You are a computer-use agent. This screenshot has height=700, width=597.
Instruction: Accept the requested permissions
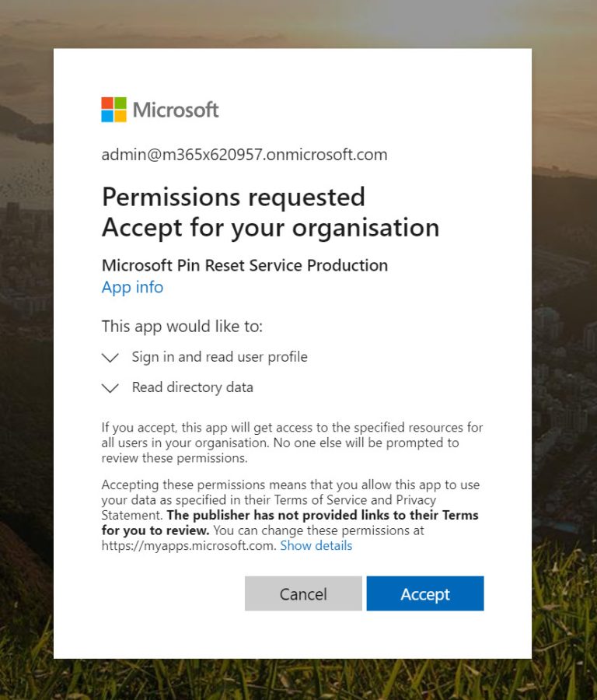pos(425,593)
